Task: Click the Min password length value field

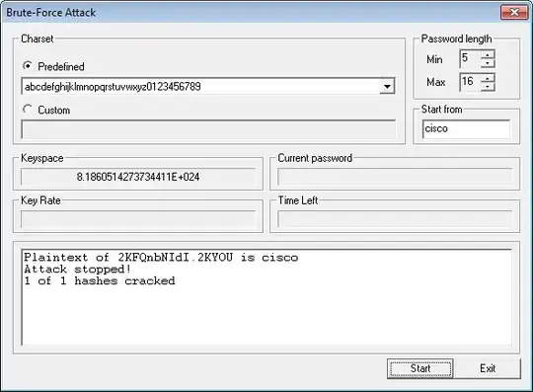Action: 470,58
